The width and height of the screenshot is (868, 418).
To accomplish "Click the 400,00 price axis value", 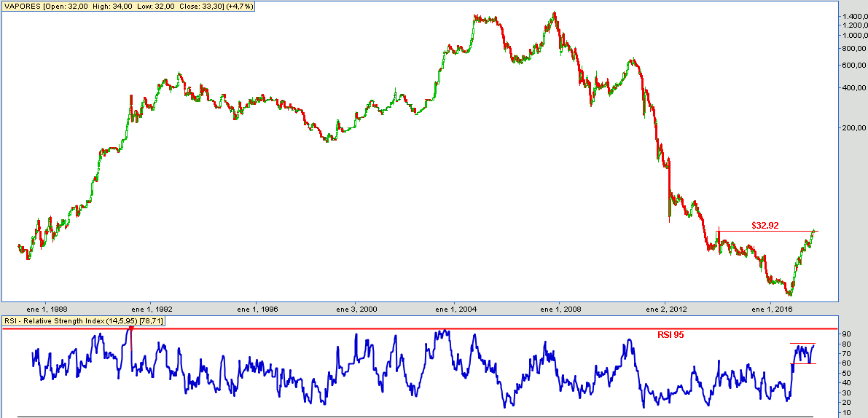I will tap(854, 88).
